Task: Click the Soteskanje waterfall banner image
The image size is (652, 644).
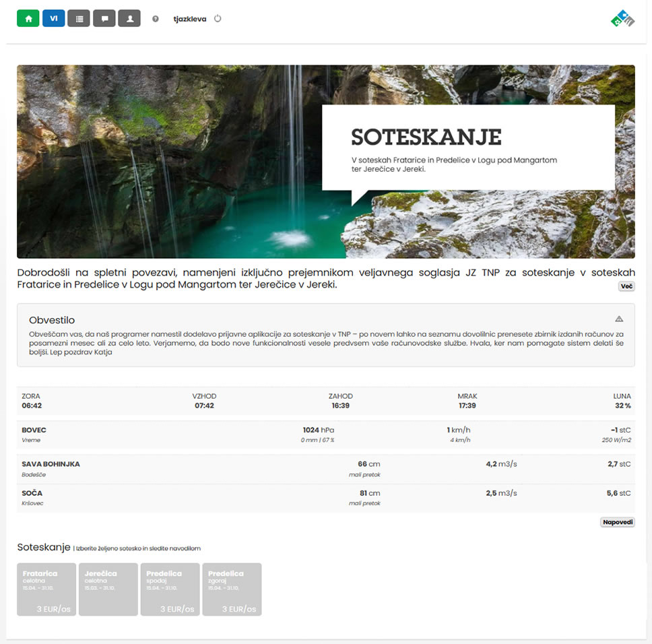Action: tap(168, 162)
